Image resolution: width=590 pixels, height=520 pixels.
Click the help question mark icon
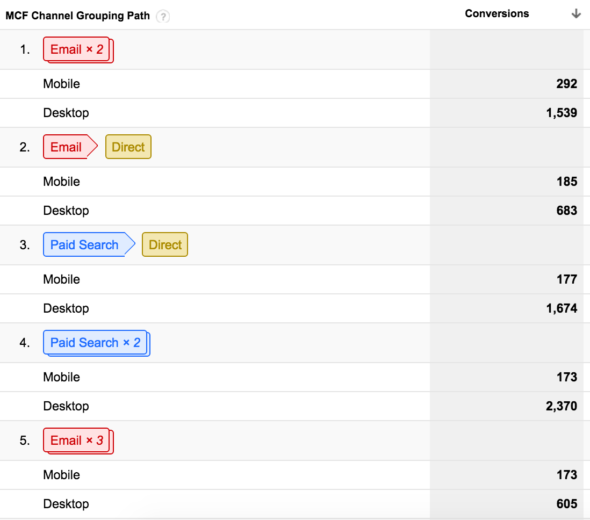(x=163, y=16)
